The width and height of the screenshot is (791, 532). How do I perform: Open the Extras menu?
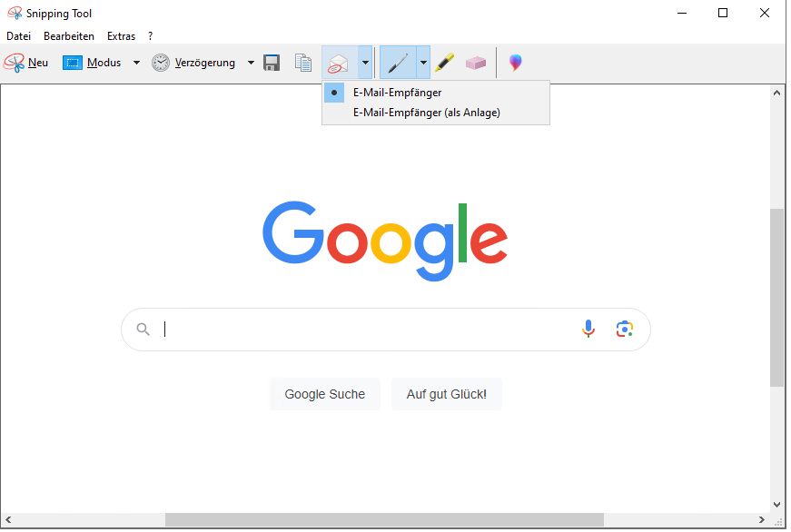[122, 36]
